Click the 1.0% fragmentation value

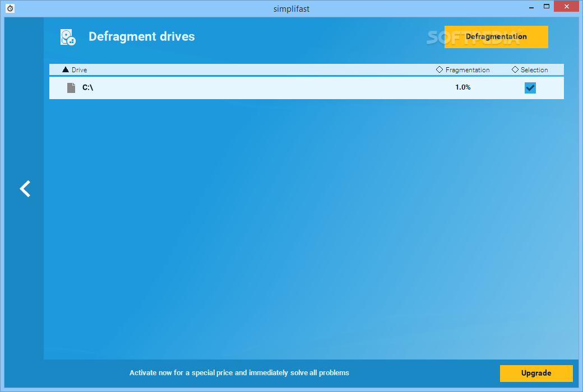(463, 87)
